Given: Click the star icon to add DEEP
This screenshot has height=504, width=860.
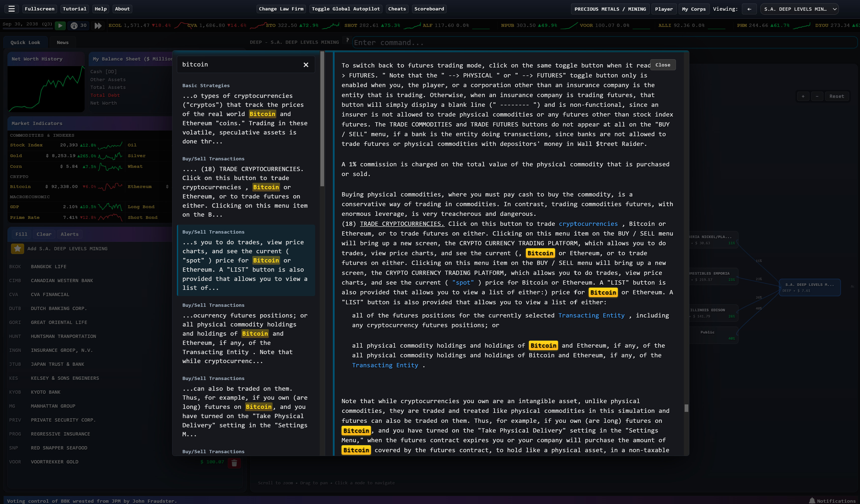Looking at the screenshot, I should pyautogui.click(x=17, y=249).
